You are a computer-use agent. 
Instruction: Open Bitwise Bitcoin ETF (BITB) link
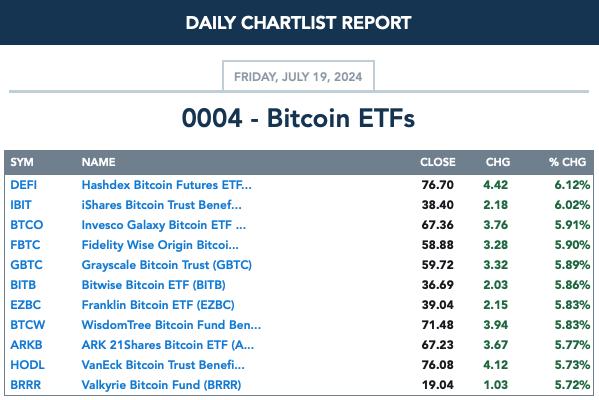154,285
